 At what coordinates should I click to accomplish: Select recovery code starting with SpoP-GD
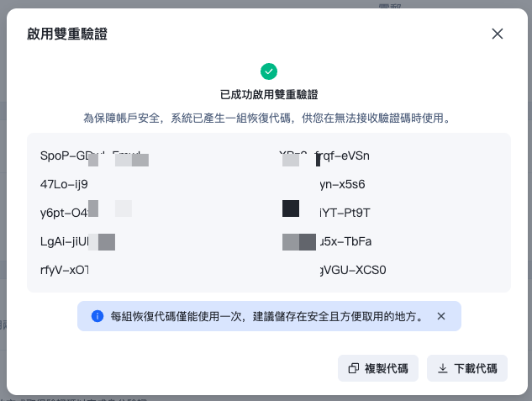tap(94, 156)
